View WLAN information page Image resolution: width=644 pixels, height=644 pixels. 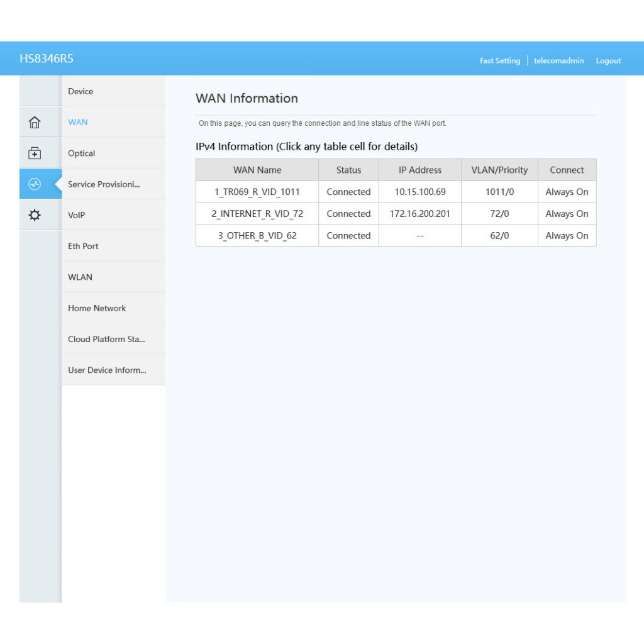pyautogui.click(x=80, y=277)
